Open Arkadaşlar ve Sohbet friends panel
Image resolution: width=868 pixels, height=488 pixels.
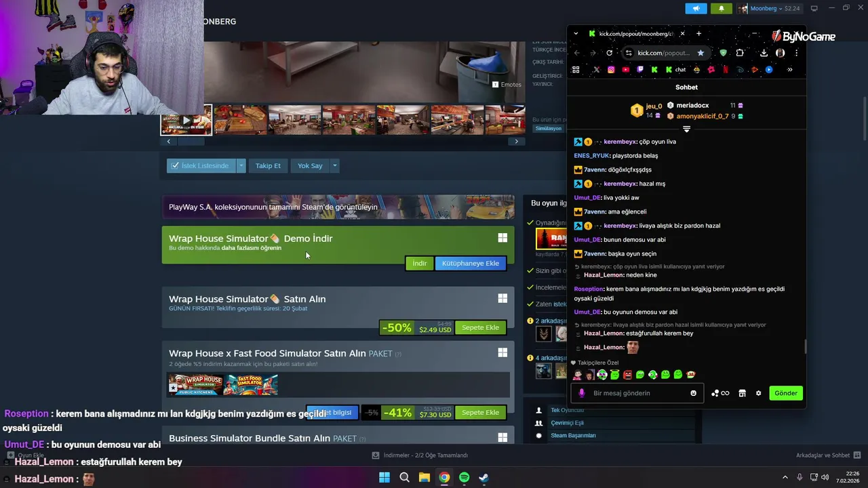click(828, 455)
